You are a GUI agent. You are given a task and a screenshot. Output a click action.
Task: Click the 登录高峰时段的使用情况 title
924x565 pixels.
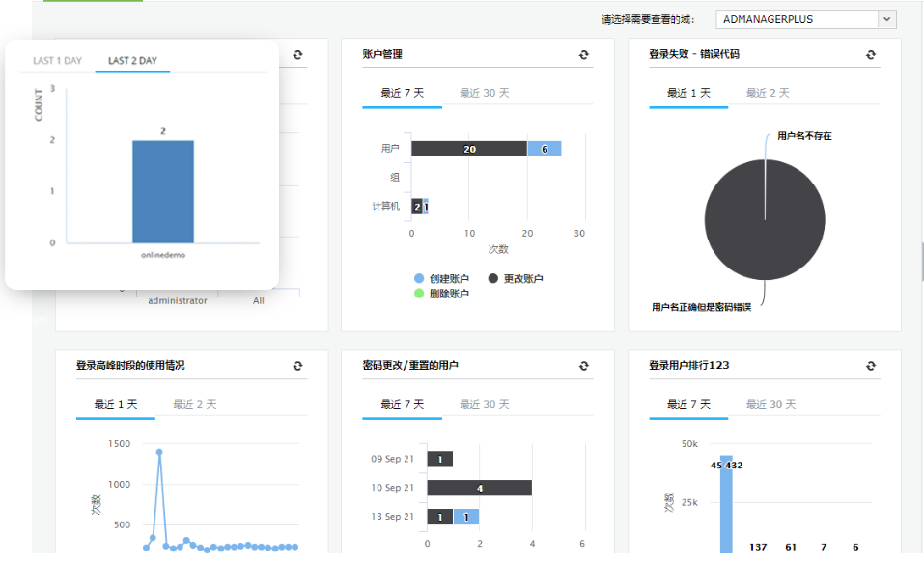(130, 366)
